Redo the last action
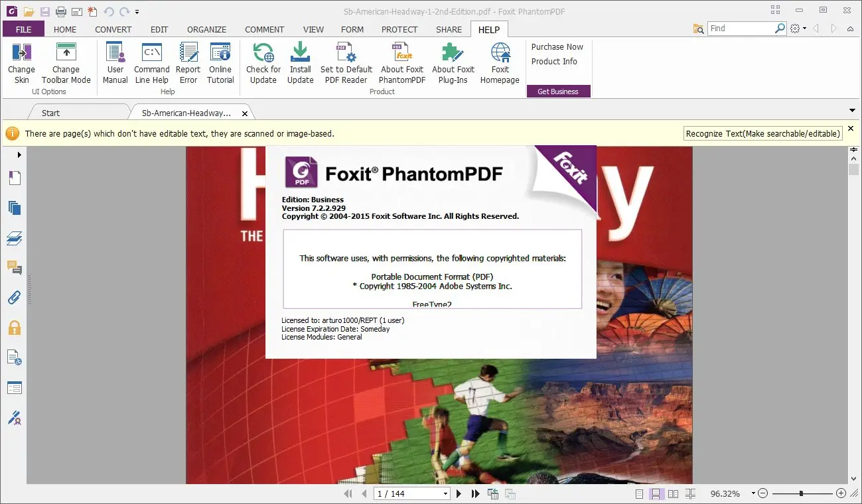862x504 pixels. [x=124, y=11]
